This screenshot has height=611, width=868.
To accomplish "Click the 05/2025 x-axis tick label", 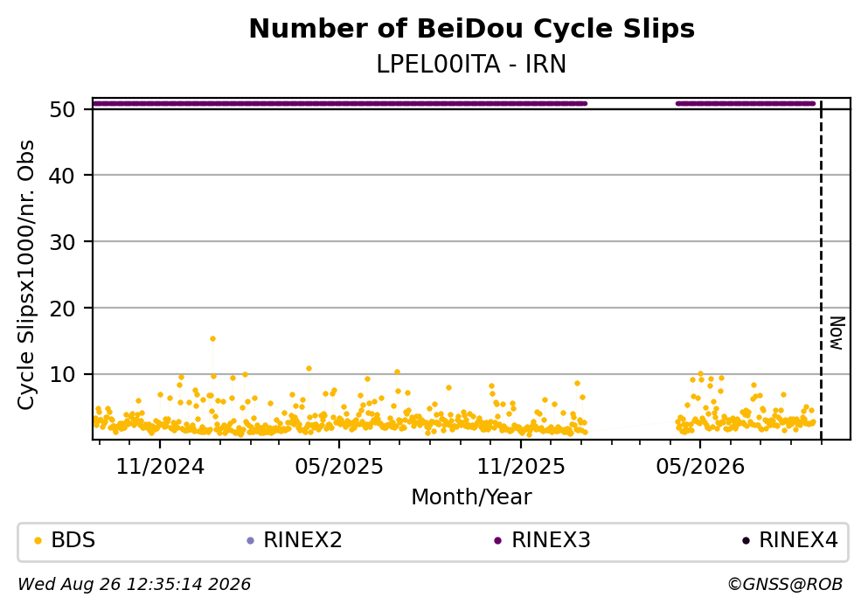I will tap(339, 467).
